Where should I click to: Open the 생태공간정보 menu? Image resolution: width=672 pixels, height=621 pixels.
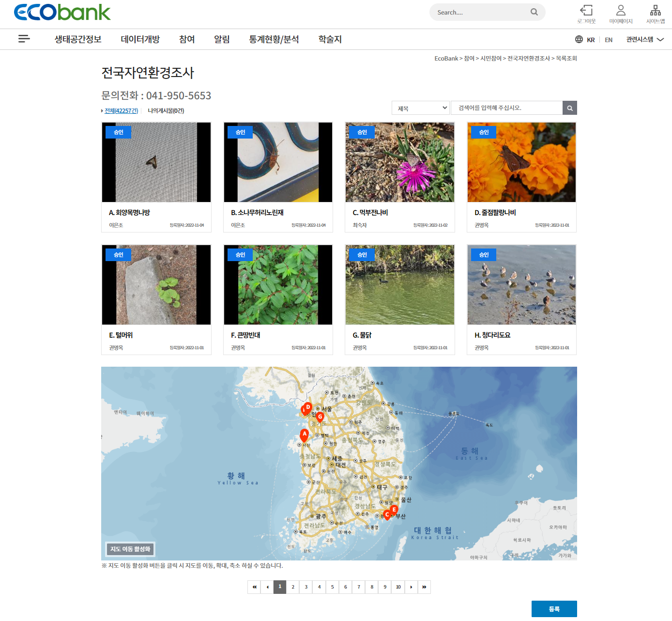(x=78, y=39)
